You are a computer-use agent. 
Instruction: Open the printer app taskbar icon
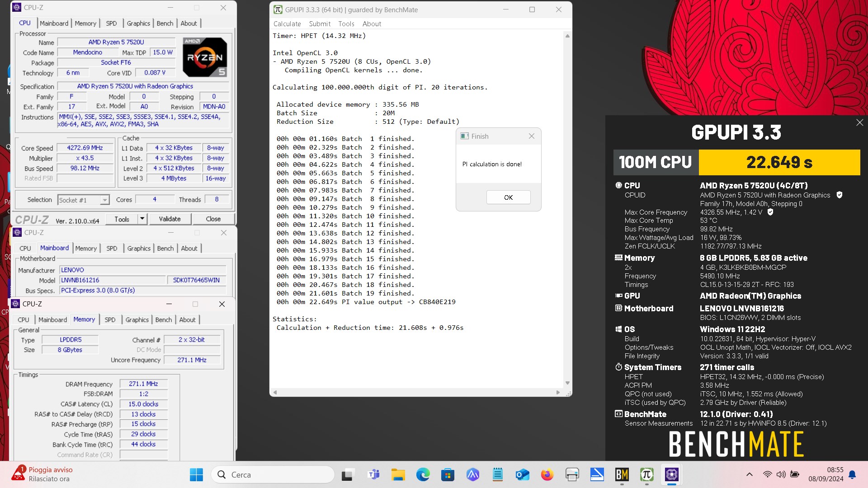pos(572,475)
